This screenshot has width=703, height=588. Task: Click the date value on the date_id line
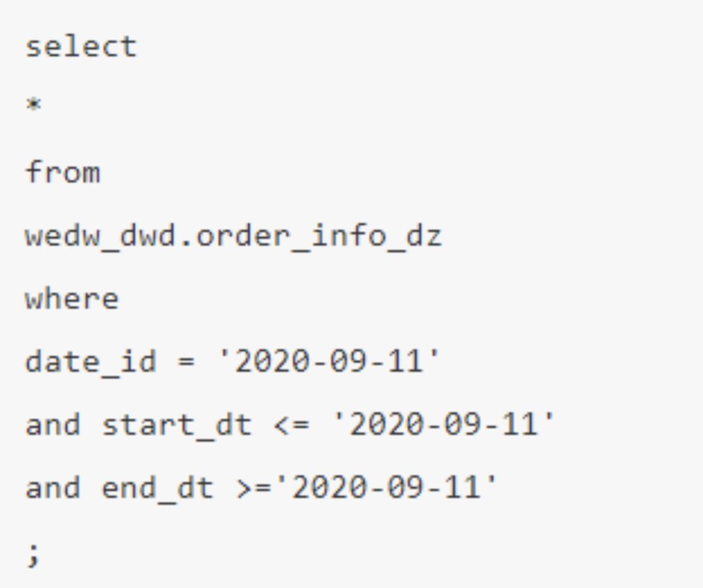click(x=328, y=361)
